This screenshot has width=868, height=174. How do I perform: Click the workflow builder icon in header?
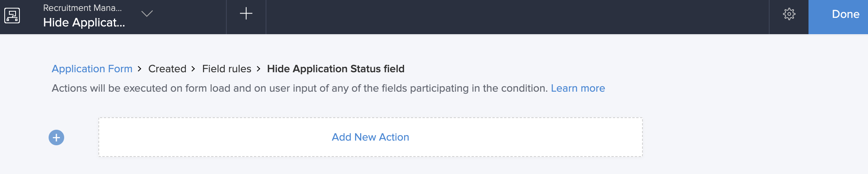[12, 16]
